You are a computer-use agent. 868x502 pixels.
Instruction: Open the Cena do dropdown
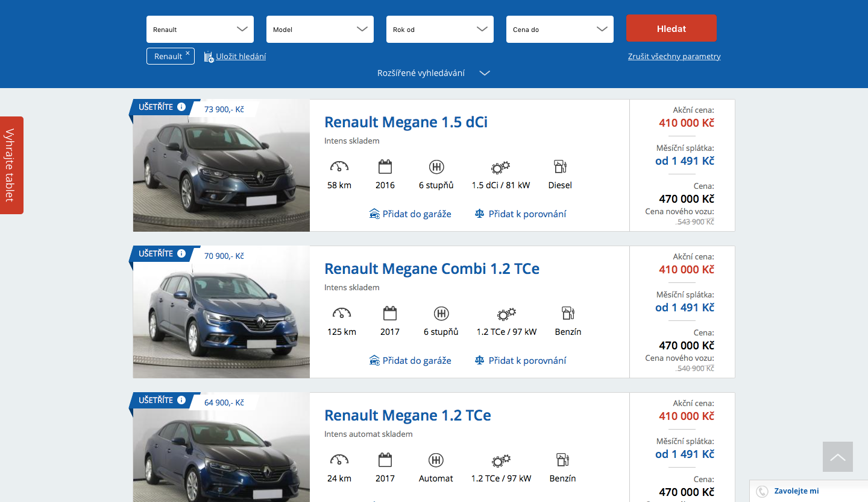560,29
